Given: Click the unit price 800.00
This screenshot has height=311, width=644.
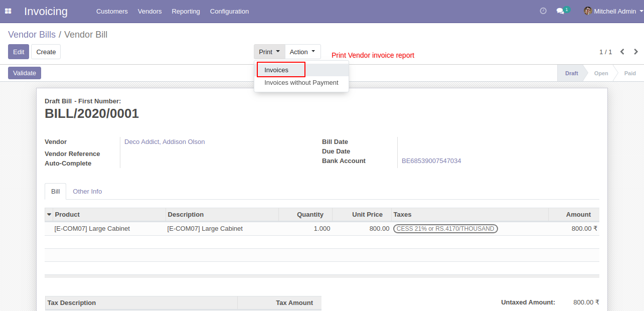Looking at the screenshot, I should point(379,228).
